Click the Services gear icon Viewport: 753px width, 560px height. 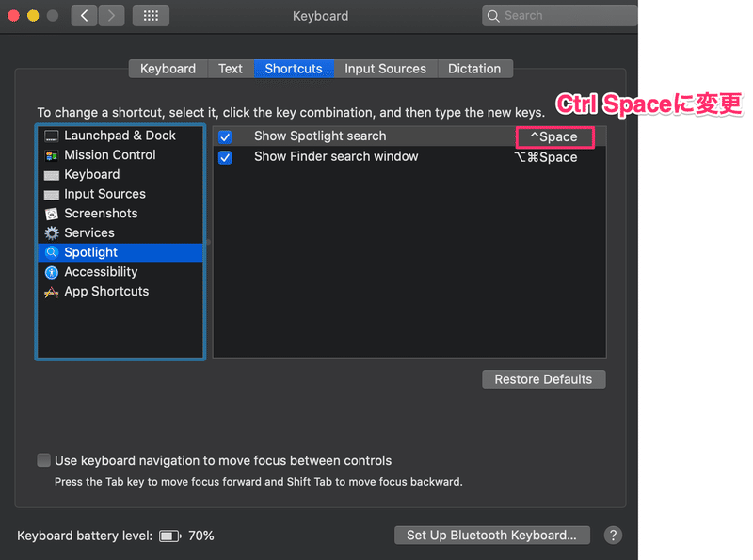(51, 233)
